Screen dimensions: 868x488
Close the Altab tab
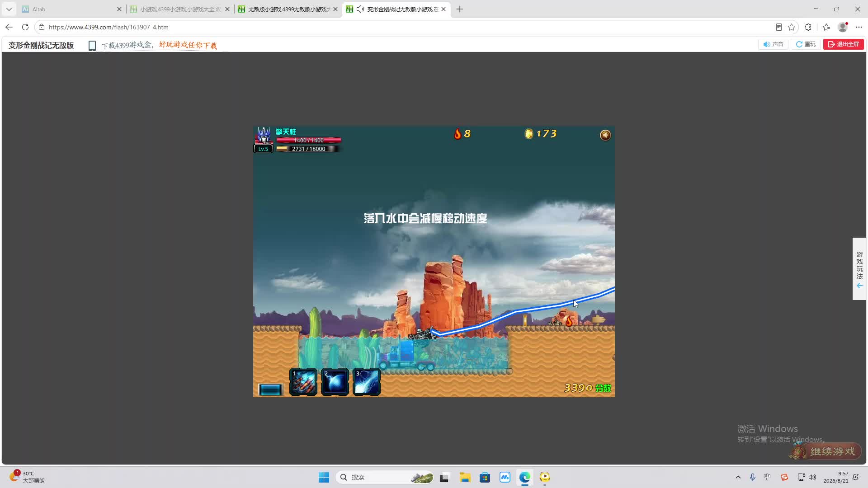coord(119,9)
